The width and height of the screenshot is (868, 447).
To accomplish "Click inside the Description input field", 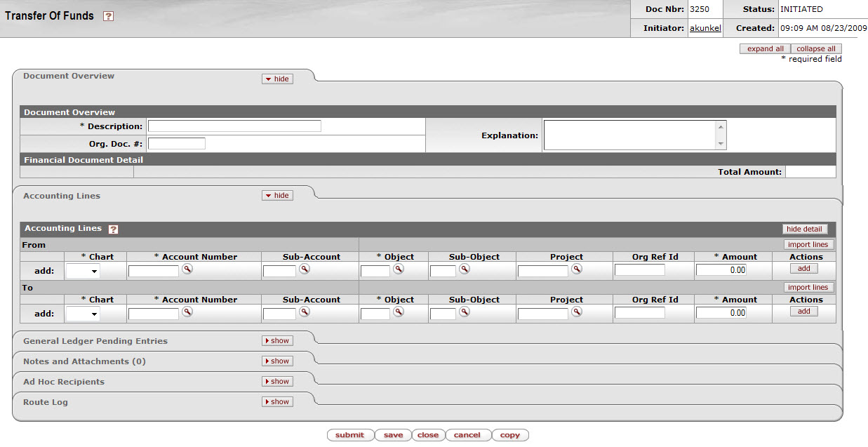I will coord(234,126).
